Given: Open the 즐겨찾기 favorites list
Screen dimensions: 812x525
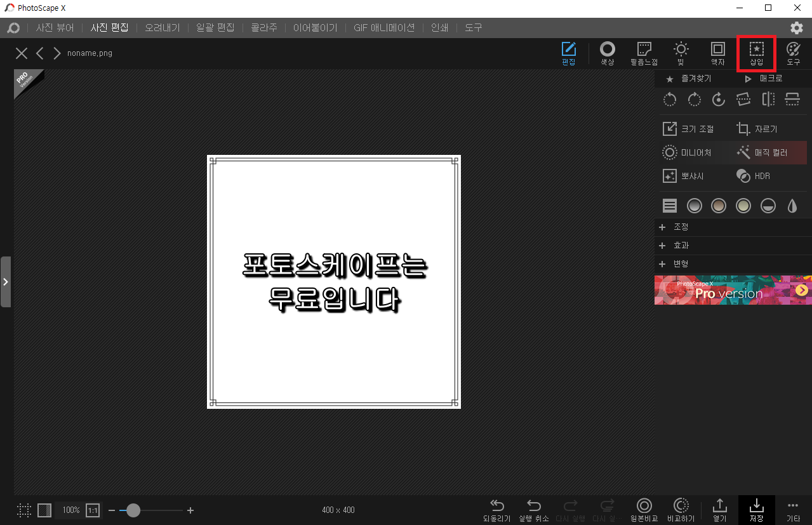Looking at the screenshot, I should [x=689, y=79].
